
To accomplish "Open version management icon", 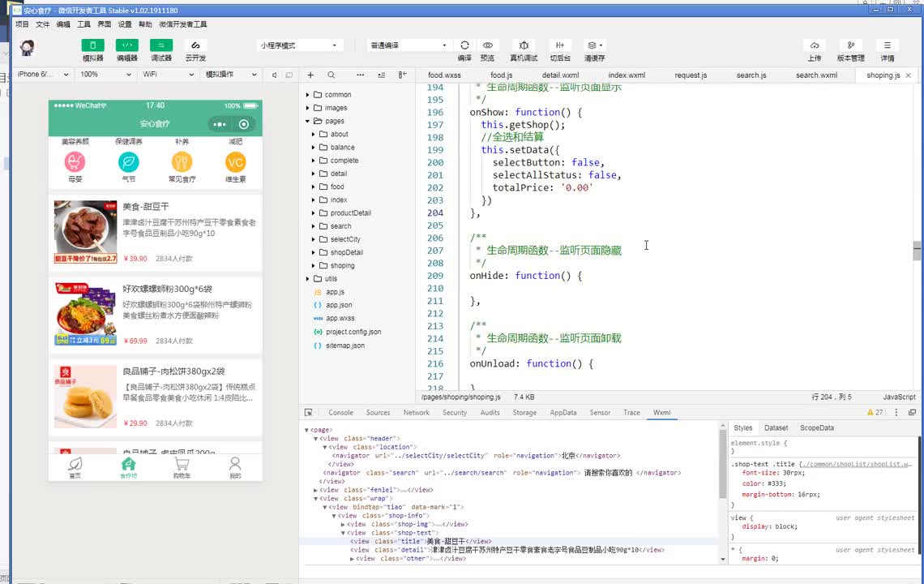I will click(850, 45).
